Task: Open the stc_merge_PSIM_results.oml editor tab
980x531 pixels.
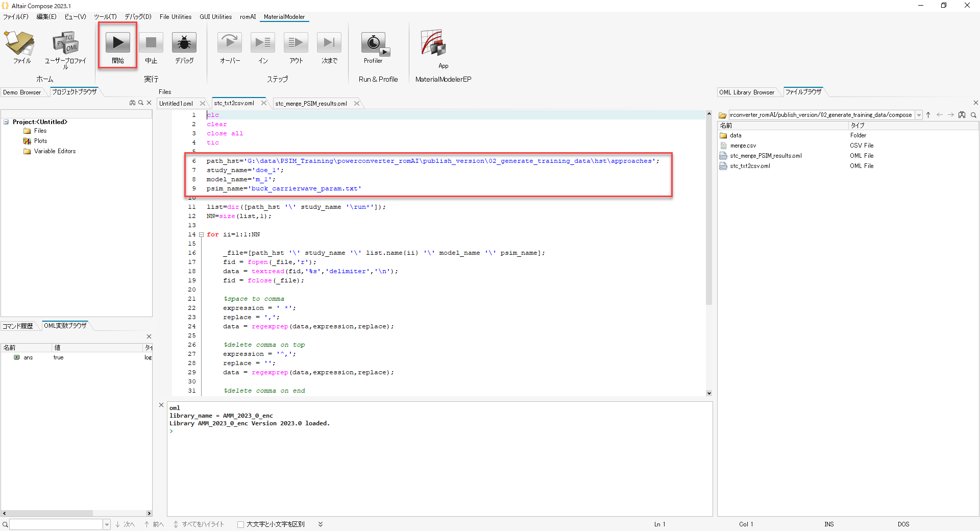Action: coord(311,104)
